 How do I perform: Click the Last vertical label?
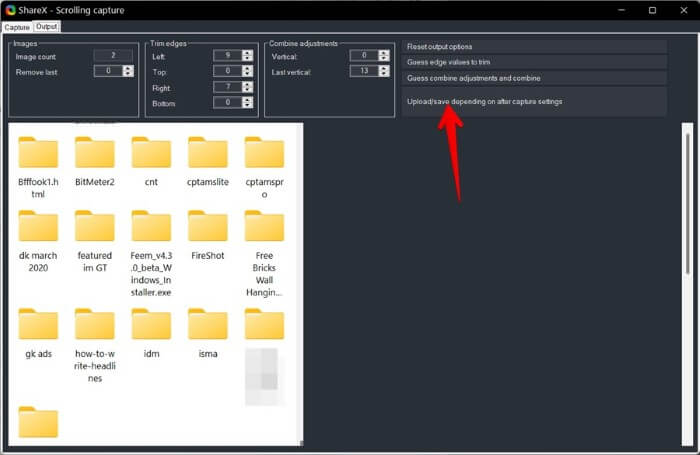(x=291, y=72)
